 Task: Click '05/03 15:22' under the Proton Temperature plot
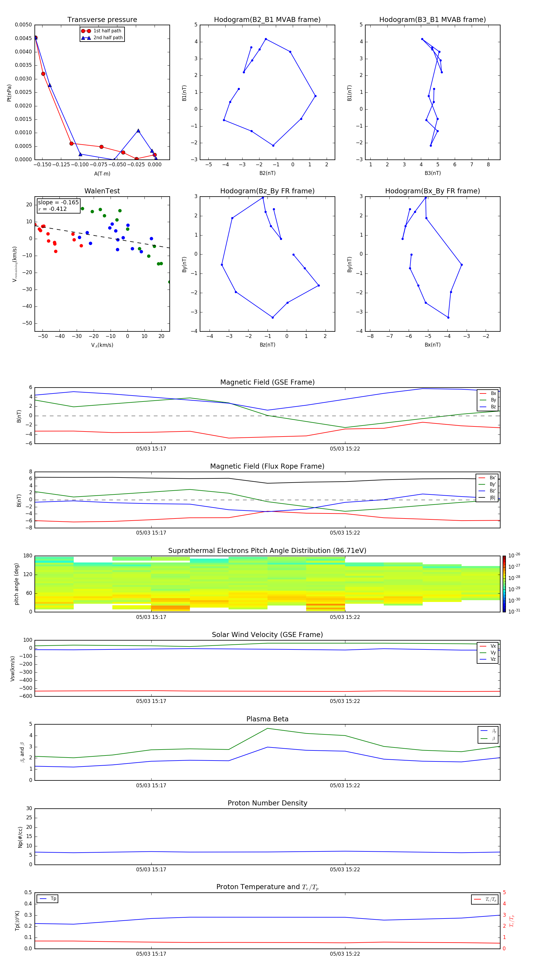click(345, 954)
